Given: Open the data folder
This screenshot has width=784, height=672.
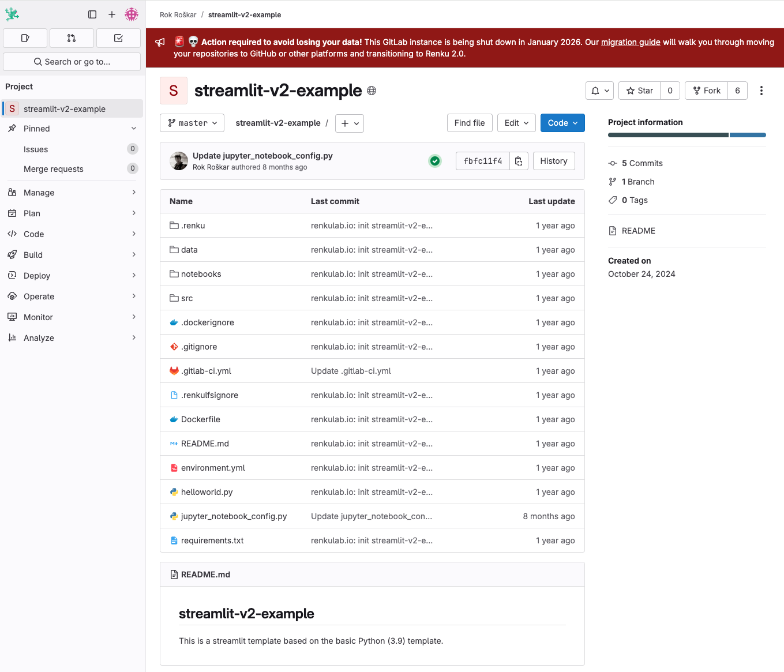Looking at the screenshot, I should 189,250.
